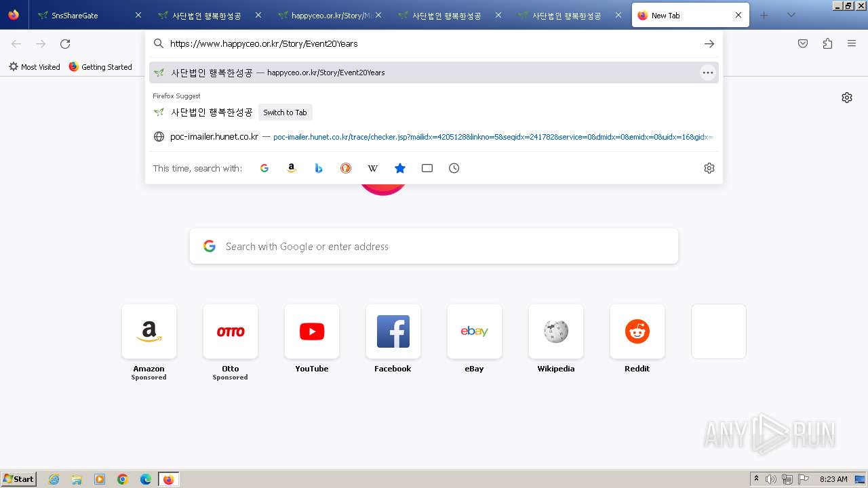Search this time with Amazon
868x488 pixels.
click(292, 168)
